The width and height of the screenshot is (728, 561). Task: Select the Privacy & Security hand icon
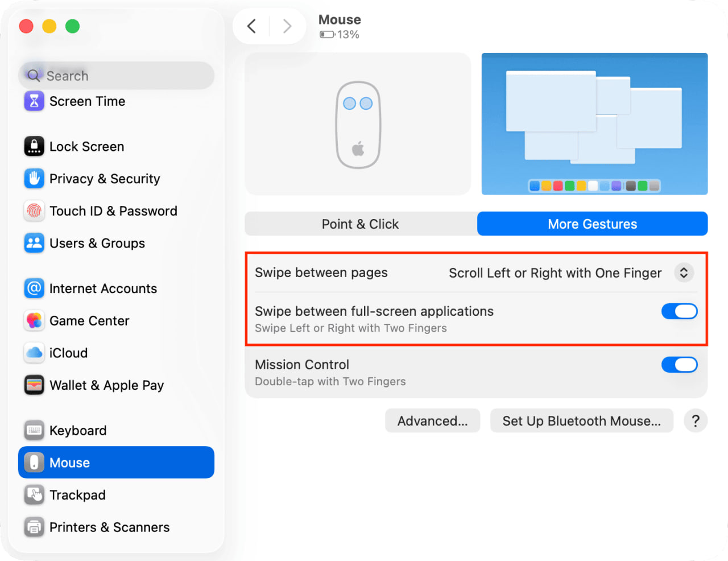[x=34, y=179]
